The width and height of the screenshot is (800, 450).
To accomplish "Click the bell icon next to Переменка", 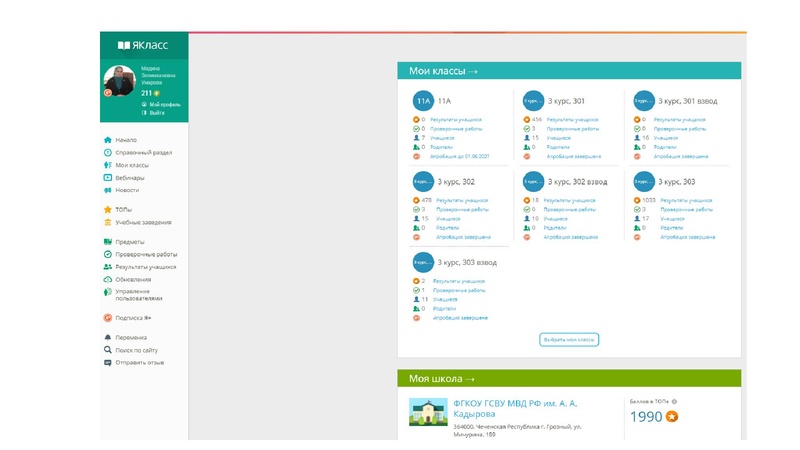I will point(107,337).
